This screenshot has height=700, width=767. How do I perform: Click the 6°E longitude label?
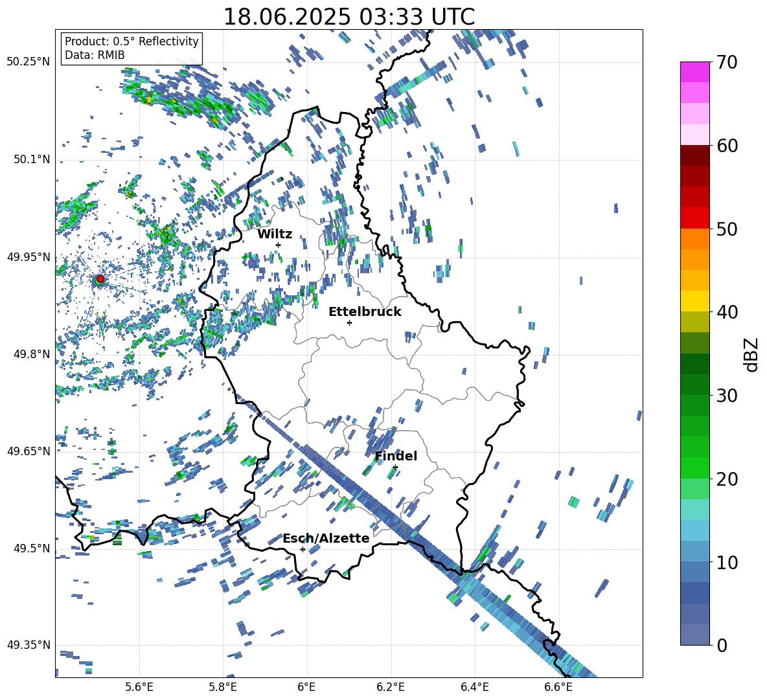click(x=306, y=687)
